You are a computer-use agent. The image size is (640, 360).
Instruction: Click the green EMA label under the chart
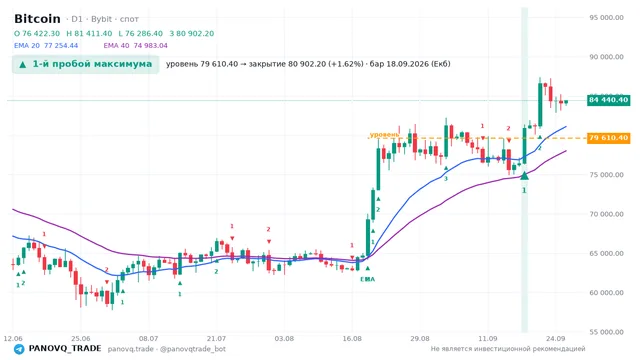[367, 279]
